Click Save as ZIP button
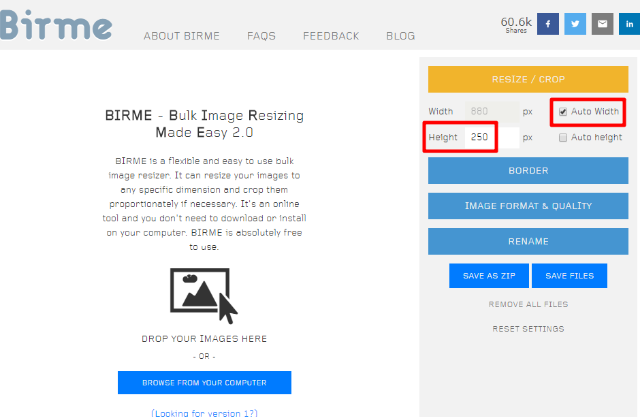The width and height of the screenshot is (640, 417). [x=489, y=276]
